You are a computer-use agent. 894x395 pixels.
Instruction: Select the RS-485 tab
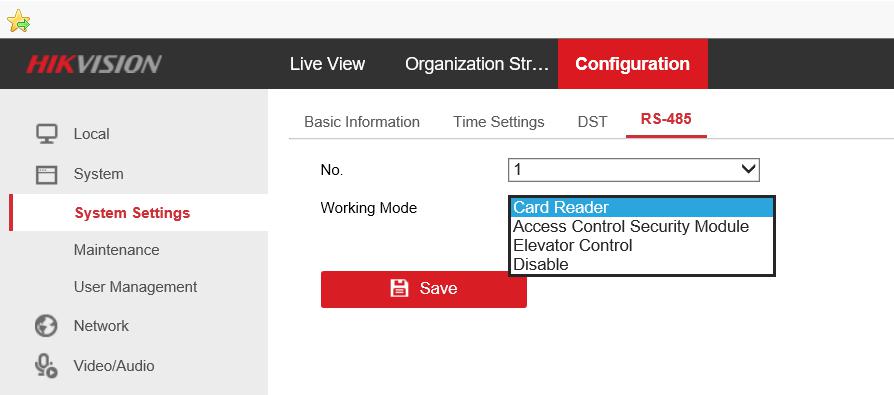point(666,119)
